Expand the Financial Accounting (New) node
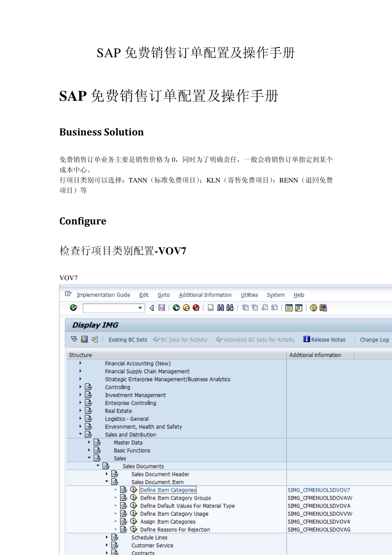The image size is (392, 555). pyautogui.click(x=80, y=363)
